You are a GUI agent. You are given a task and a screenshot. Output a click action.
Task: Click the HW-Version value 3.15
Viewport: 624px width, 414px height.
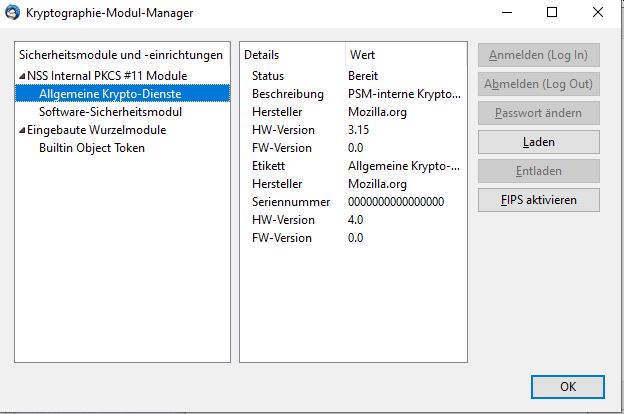(x=359, y=130)
